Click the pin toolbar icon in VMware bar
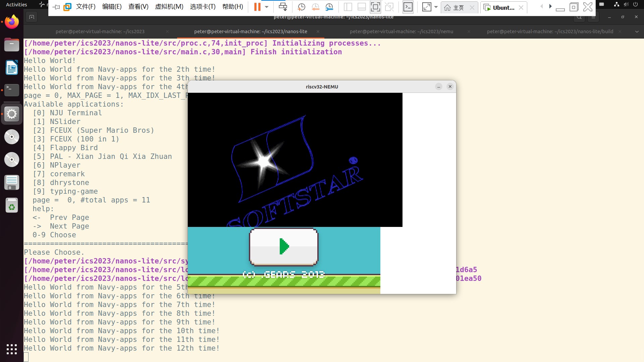Image resolution: width=644 pixels, height=362 pixels. click(x=56, y=7)
